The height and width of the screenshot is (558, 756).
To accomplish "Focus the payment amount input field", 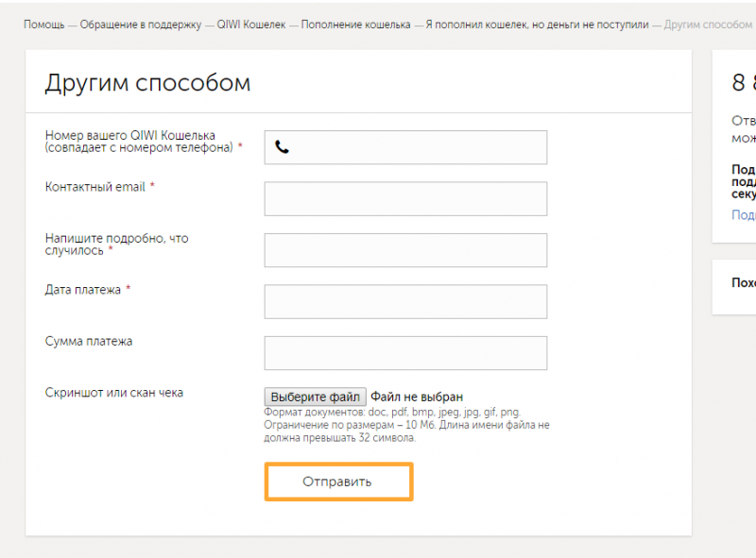I will (405, 353).
